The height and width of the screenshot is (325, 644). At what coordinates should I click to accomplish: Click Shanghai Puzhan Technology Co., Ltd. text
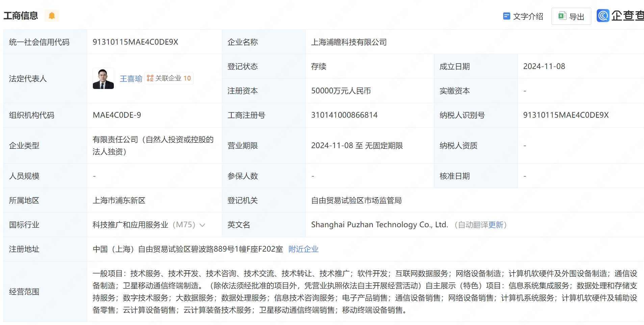[380, 225]
